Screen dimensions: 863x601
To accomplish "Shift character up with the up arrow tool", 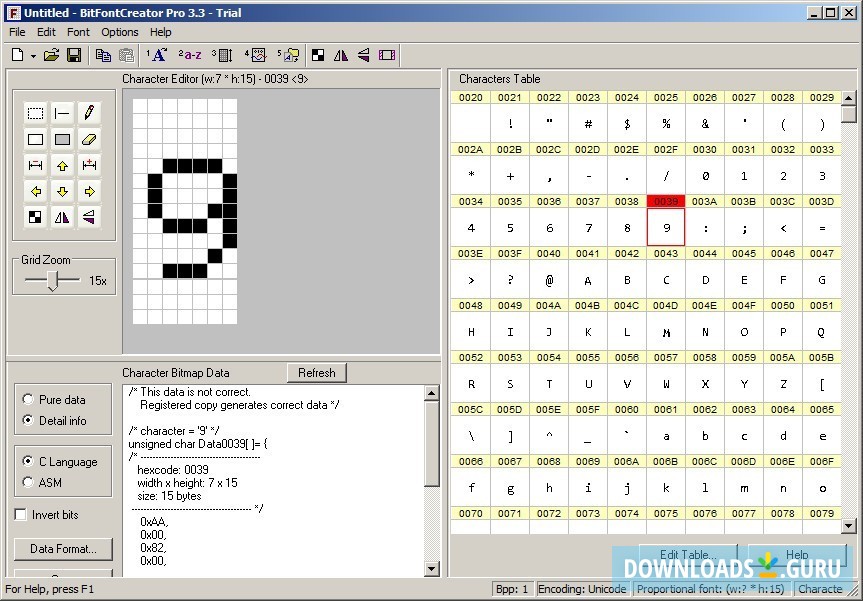I will (62, 165).
